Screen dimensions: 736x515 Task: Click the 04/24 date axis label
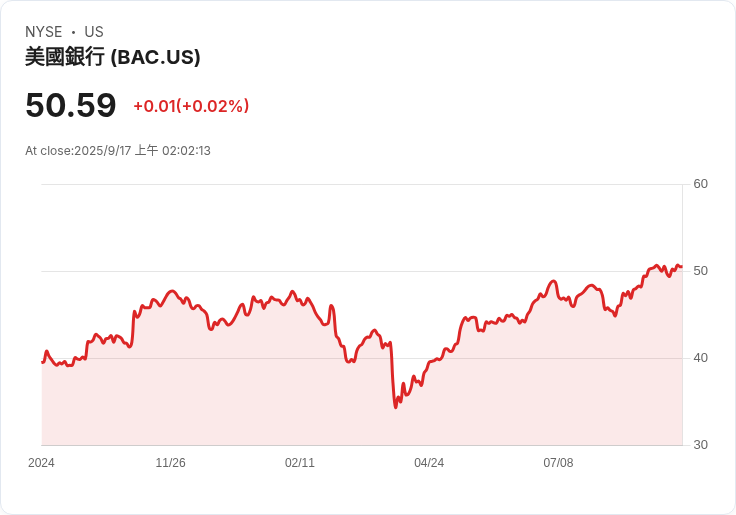click(429, 463)
